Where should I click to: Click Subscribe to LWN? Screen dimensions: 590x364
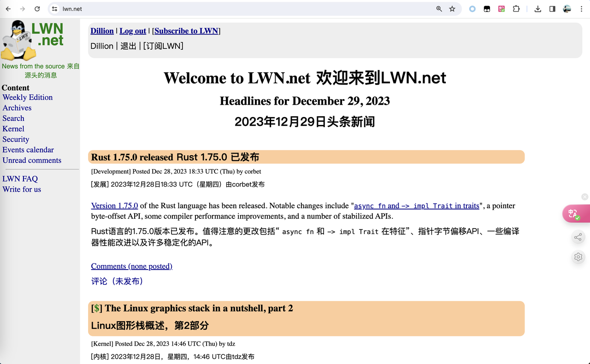click(x=186, y=31)
